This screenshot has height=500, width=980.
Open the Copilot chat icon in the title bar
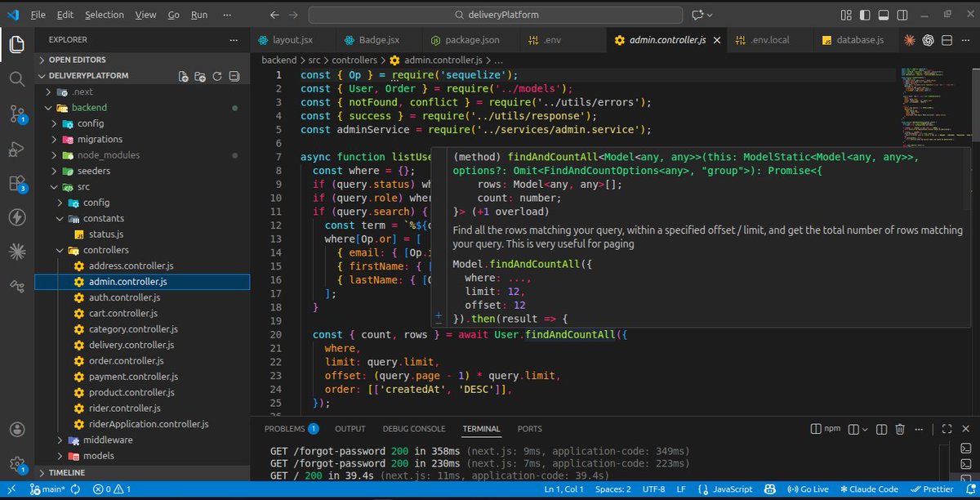(x=697, y=15)
